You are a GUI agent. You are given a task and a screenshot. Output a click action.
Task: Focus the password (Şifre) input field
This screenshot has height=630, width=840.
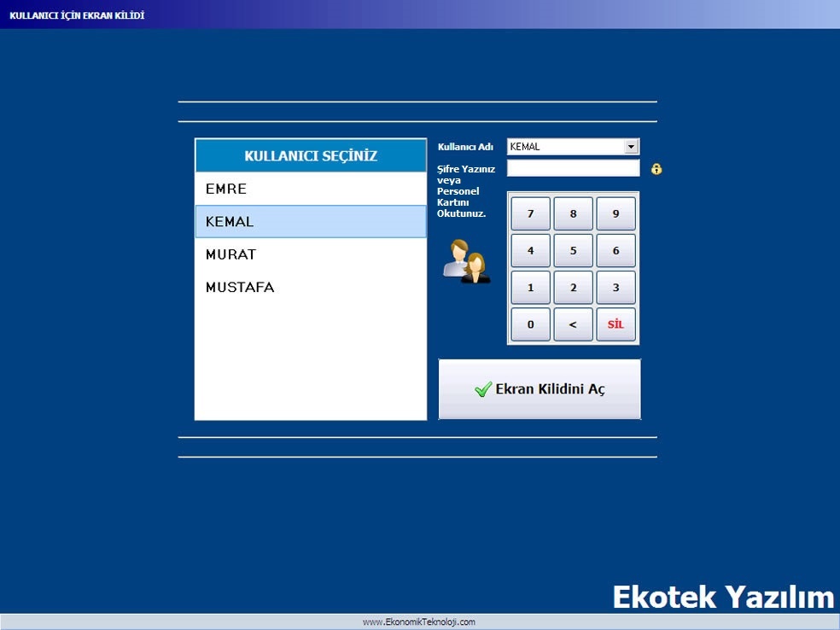coord(573,168)
